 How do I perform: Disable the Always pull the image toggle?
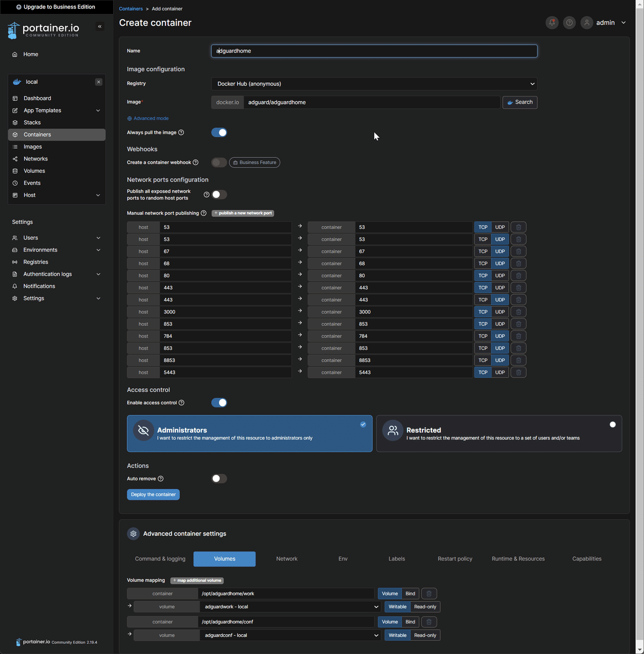(219, 132)
